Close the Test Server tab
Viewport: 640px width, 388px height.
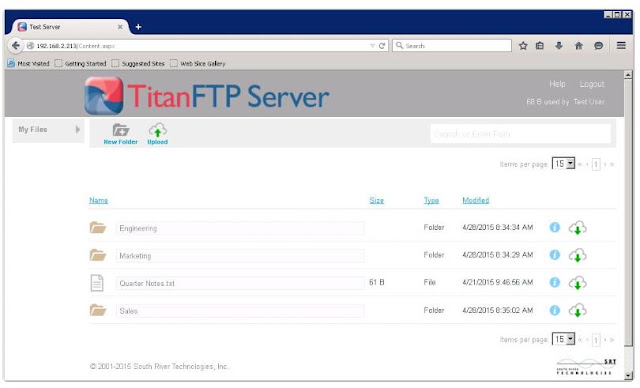[x=120, y=27]
